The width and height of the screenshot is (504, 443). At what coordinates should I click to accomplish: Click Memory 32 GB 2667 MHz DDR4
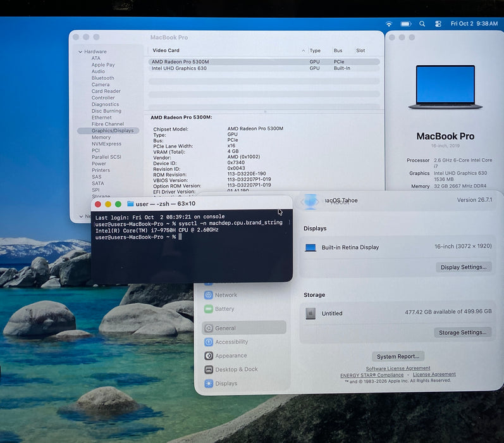[x=460, y=186]
